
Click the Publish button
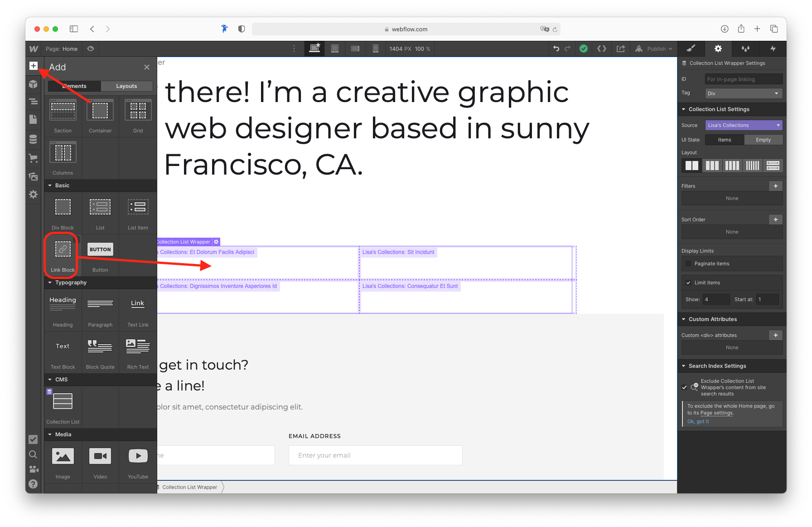click(x=654, y=49)
